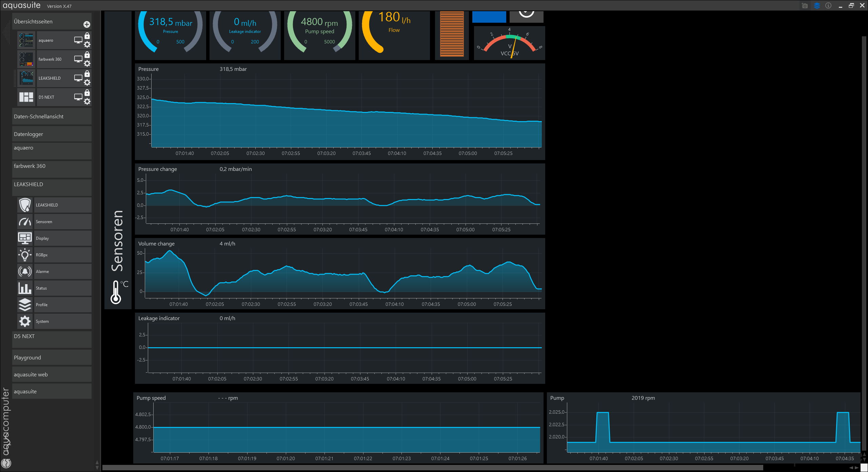Screen dimensions: 868x472
Task: Add a new overview page with the plus icon
Action: (87, 24)
